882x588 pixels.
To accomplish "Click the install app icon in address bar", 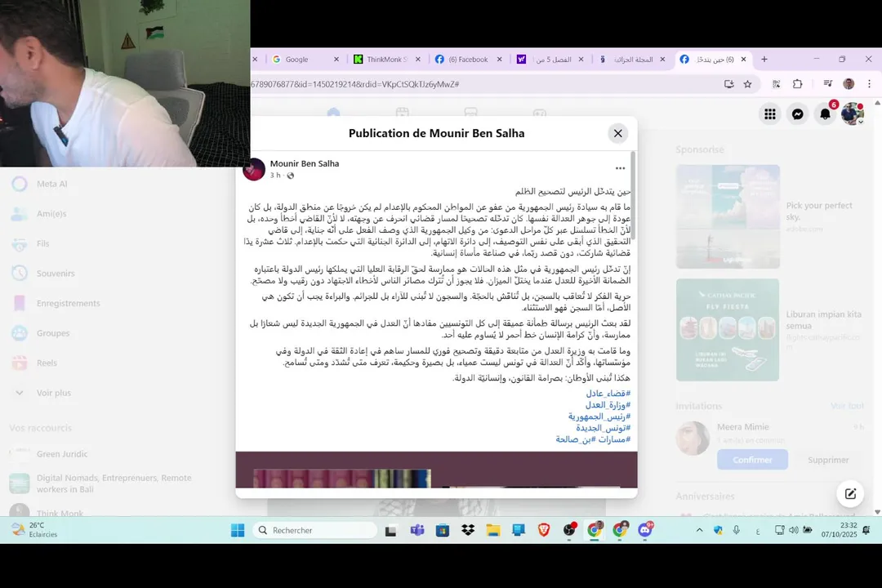I will [x=728, y=84].
